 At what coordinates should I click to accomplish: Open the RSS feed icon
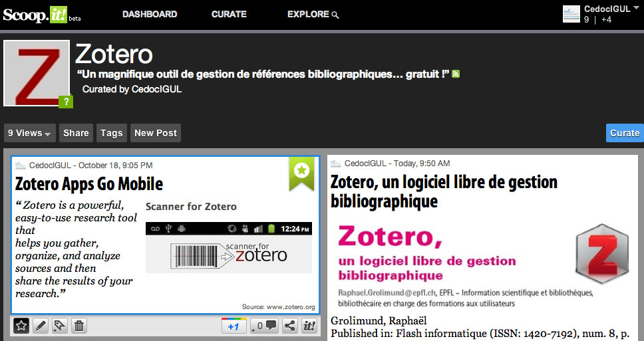[456, 74]
